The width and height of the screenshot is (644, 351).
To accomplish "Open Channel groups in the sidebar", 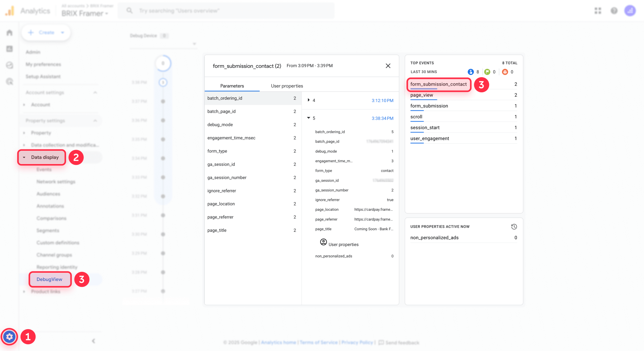I will point(54,255).
